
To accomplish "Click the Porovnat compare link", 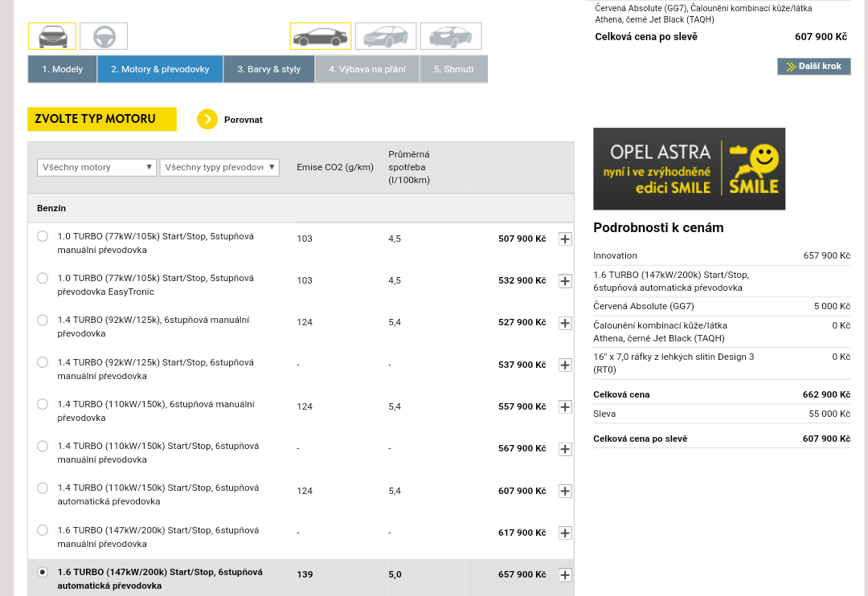I will (x=243, y=120).
